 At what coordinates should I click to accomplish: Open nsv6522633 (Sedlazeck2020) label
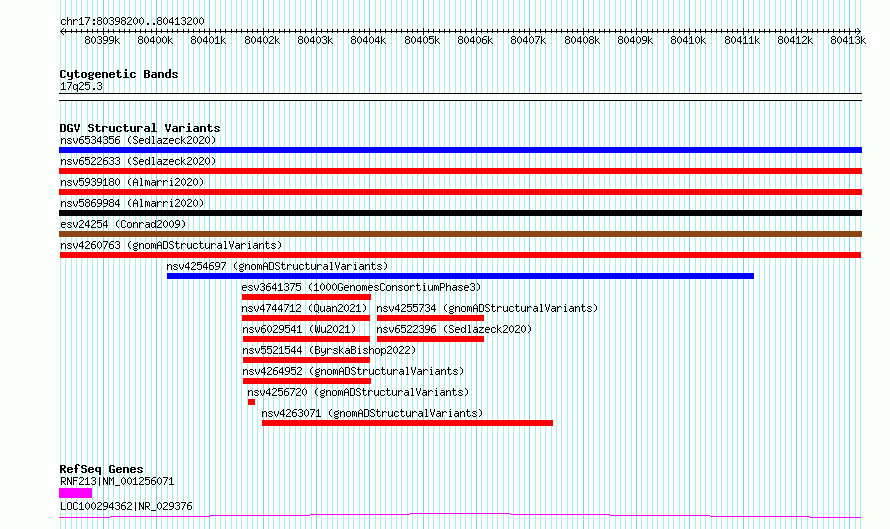point(138,161)
